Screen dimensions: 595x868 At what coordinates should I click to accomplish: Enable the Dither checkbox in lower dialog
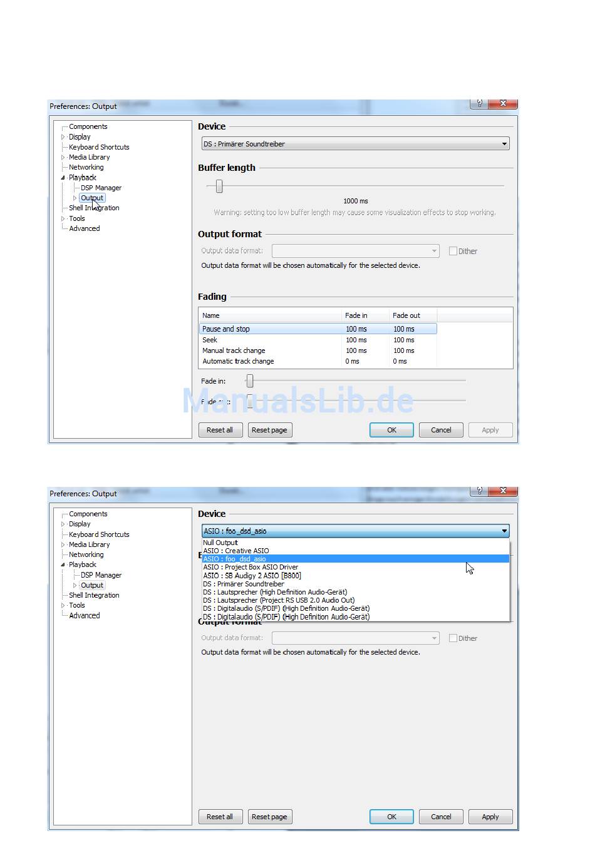tap(453, 638)
